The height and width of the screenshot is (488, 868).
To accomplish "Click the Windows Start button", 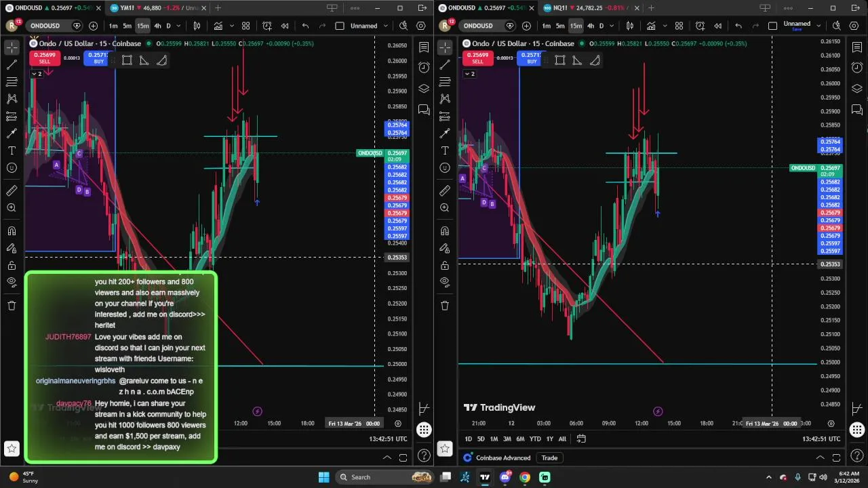I will 323,477.
